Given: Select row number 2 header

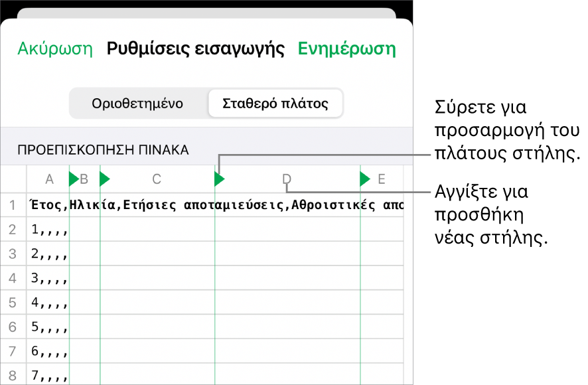Looking at the screenshot, I should [13, 229].
